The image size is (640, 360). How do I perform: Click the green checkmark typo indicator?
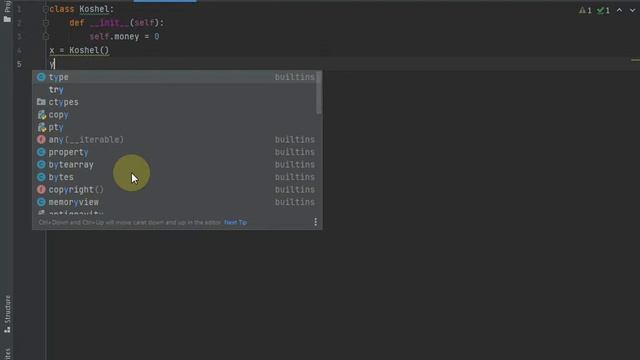tap(603, 11)
